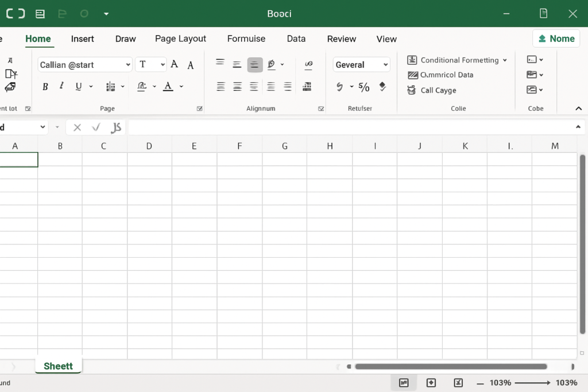Open the Alignnum group dialog launcher
Viewport: 588px width, 392px height.
coord(321,108)
